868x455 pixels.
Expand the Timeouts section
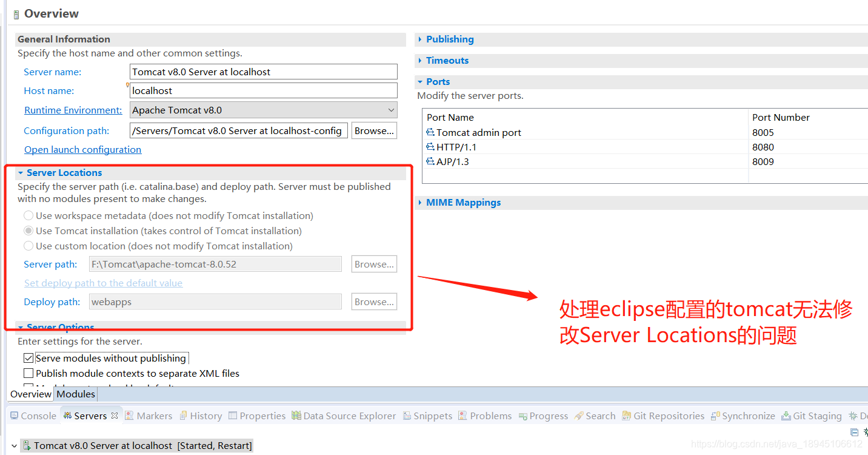coord(419,60)
